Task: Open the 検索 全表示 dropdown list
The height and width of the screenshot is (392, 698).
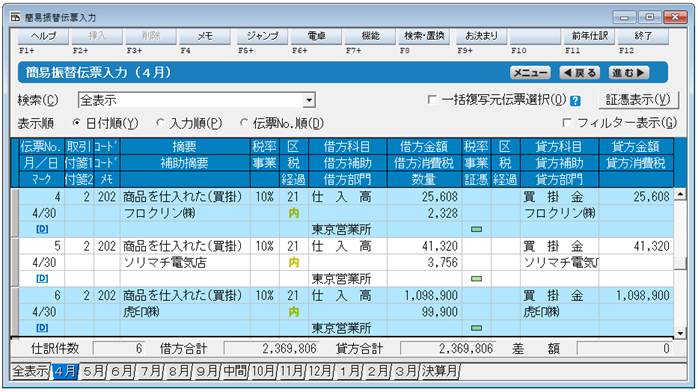Action: [309, 100]
